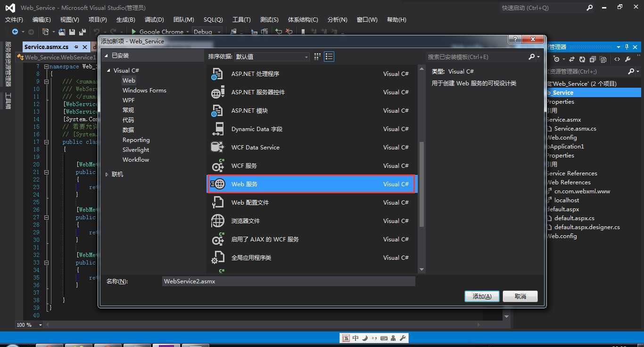Click the IME wrench settings icon
The height and width of the screenshot is (347, 644).
coord(402,338)
